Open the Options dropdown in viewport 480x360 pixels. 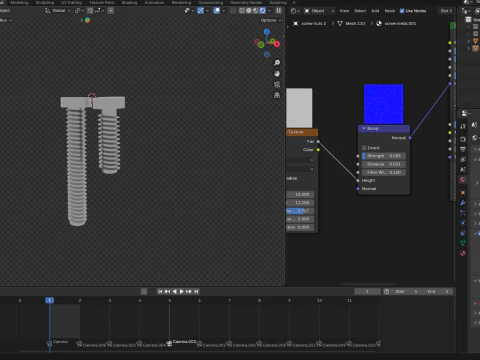271,20
